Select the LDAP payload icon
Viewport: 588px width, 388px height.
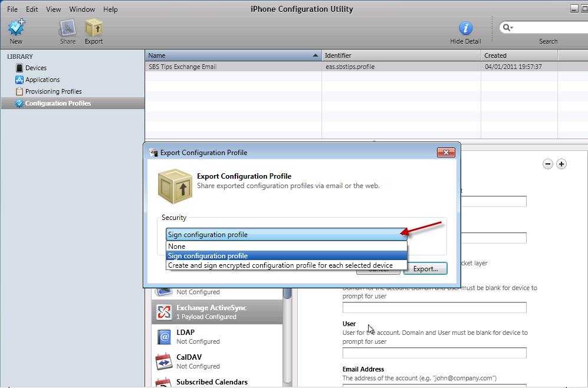coord(163,337)
